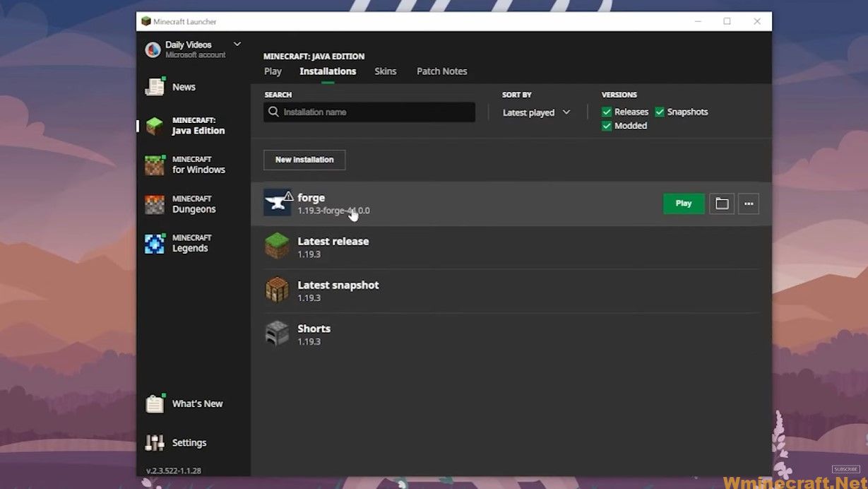Expand the account dropdown chevron
Image resolution: width=868 pixels, height=489 pixels.
coord(237,45)
